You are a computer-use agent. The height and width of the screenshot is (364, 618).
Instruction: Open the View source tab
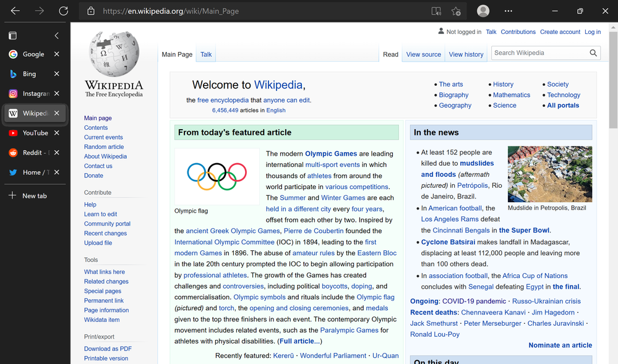(x=423, y=54)
